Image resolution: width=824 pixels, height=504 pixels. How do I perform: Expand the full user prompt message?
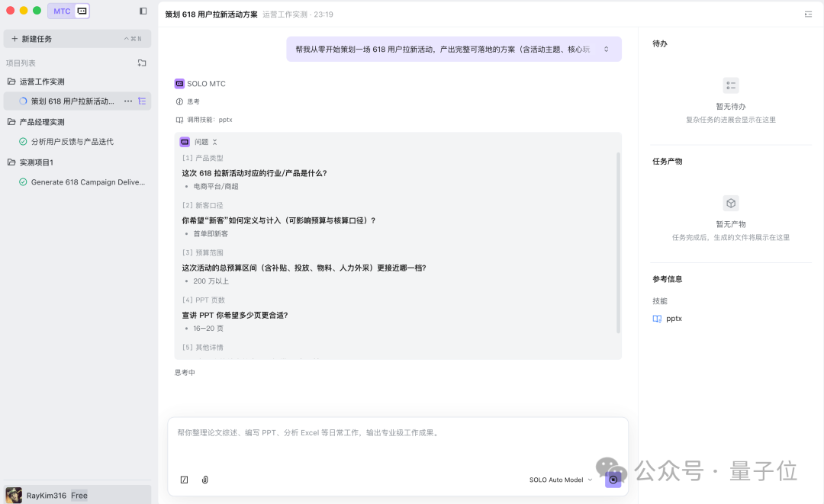coord(606,50)
